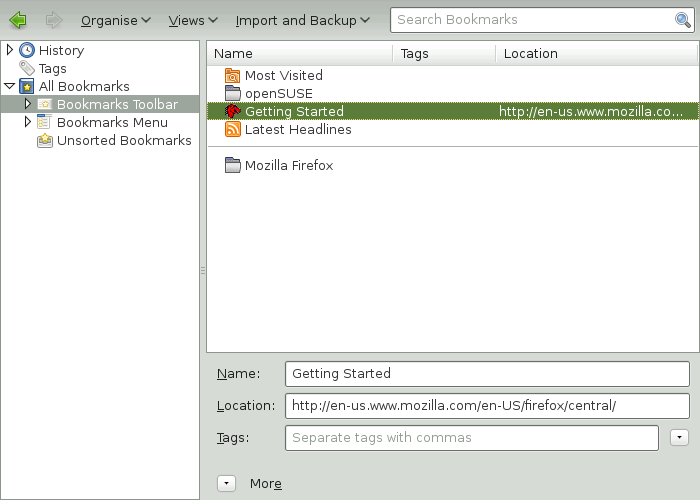
Task: Open the Import and Backup menu
Action: (303, 21)
